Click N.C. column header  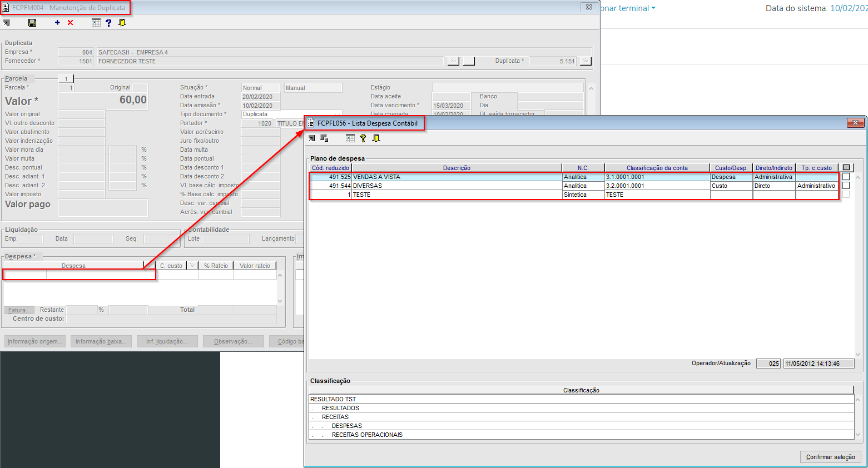tap(583, 167)
